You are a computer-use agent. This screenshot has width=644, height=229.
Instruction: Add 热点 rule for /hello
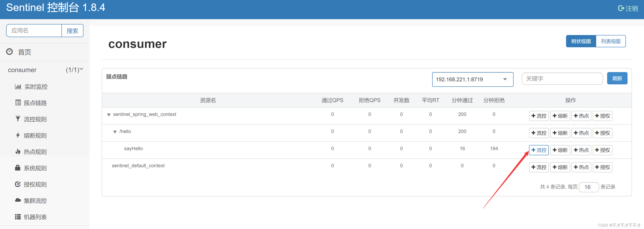coord(581,133)
